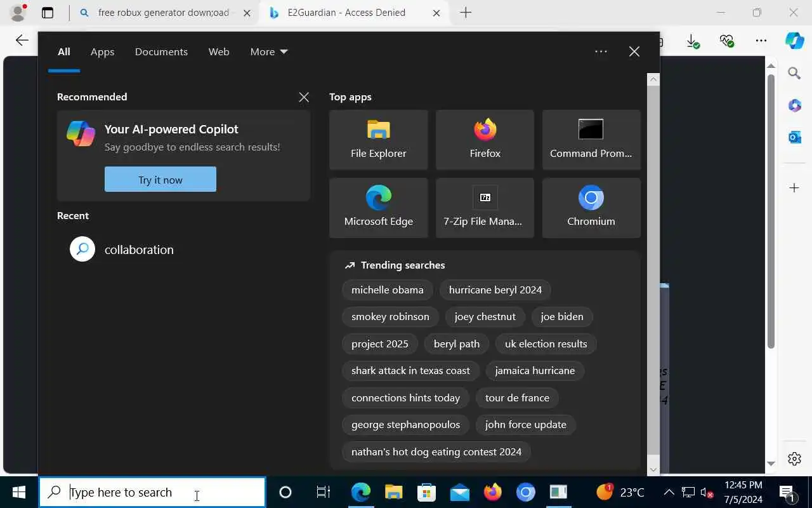The height and width of the screenshot is (508, 812).
Task: Switch to the Documents search tab
Action: [161, 52]
